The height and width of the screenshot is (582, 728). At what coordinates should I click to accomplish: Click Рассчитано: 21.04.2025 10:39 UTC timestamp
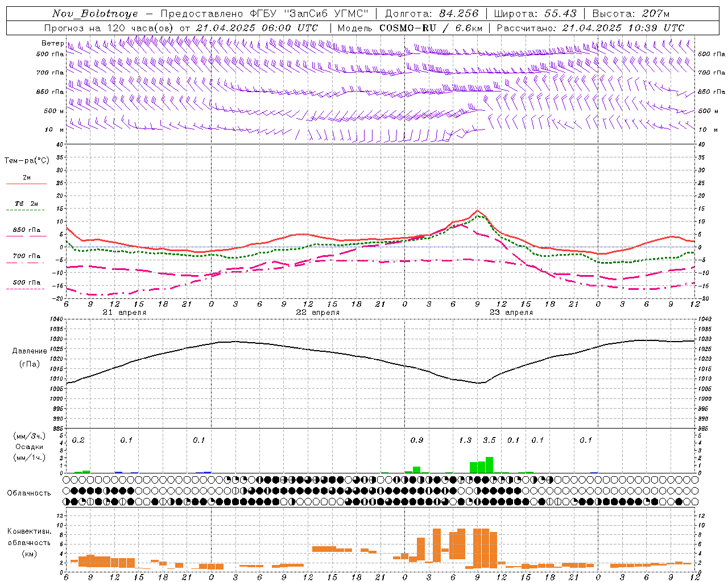(x=590, y=28)
